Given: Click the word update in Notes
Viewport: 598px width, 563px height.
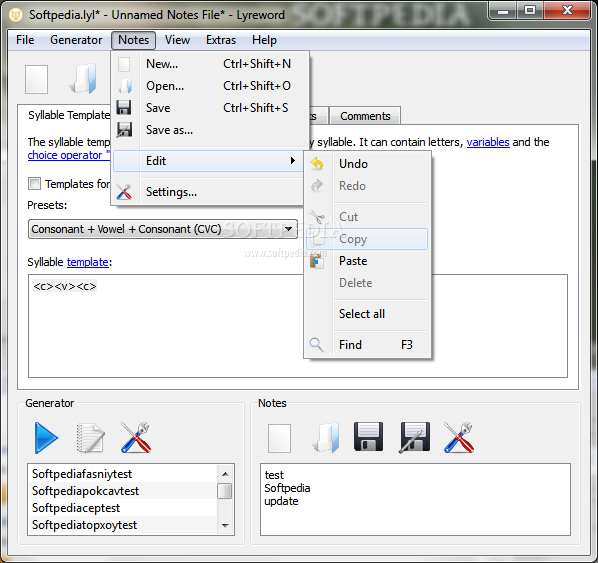Looking at the screenshot, I should pos(281,502).
